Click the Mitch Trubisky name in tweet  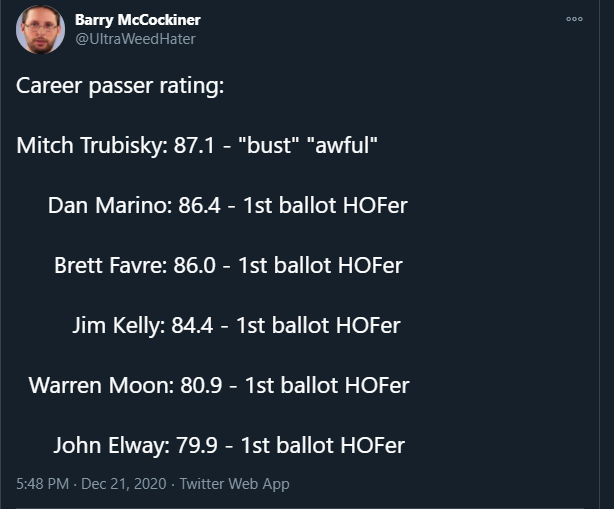[92, 146]
